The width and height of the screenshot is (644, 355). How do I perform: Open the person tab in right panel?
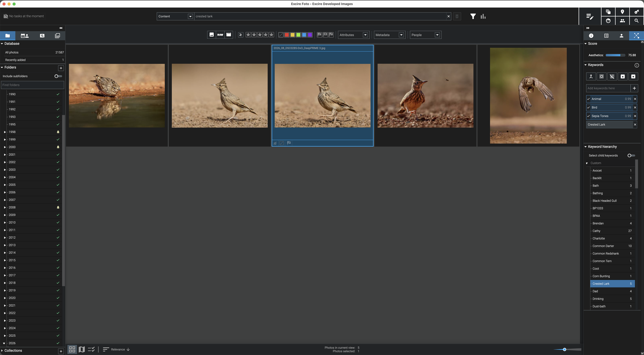(621, 36)
